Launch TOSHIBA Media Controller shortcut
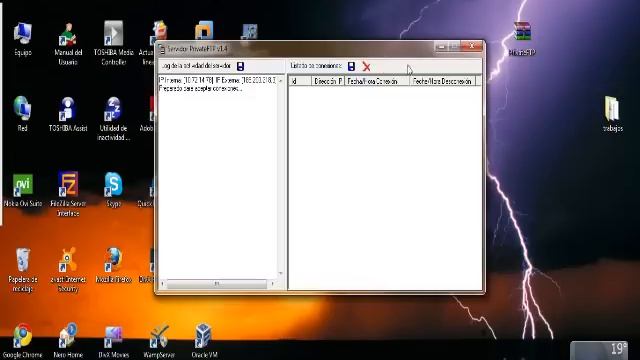The width and height of the screenshot is (640, 360). point(113,43)
